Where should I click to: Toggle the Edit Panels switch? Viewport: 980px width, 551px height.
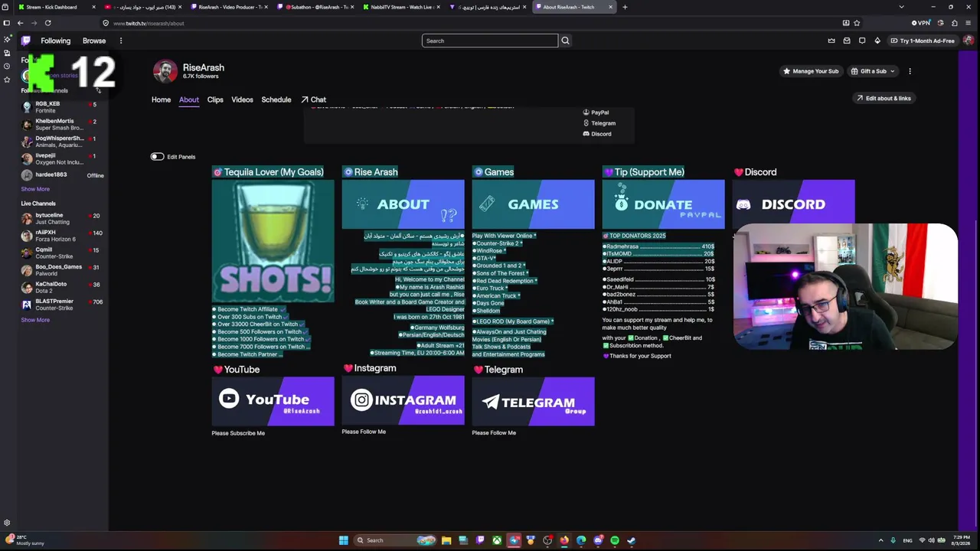pos(157,157)
